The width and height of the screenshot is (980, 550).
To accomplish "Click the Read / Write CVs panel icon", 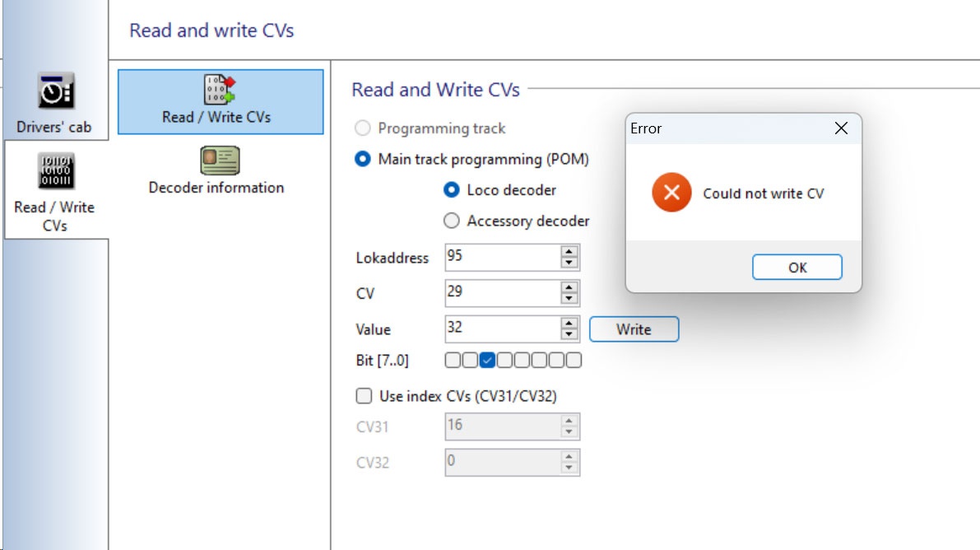I will (x=220, y=90).
